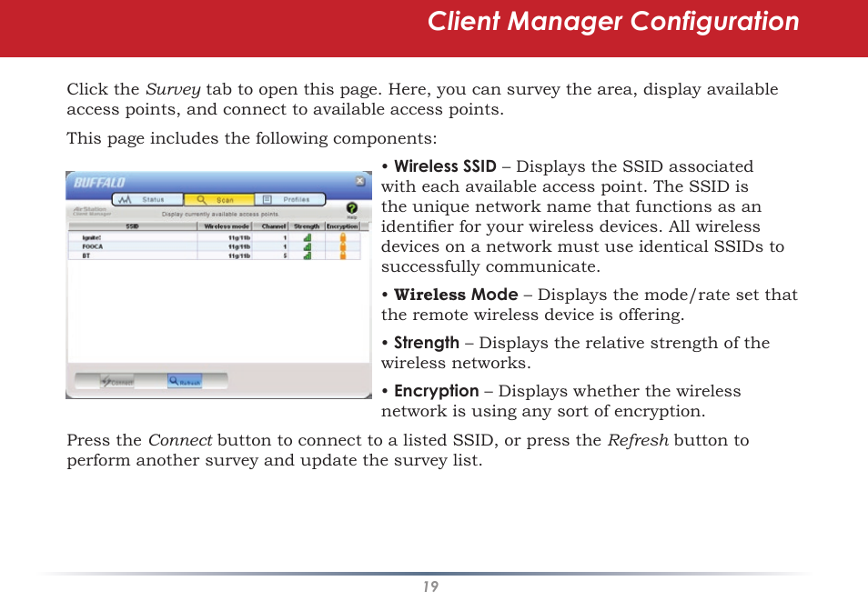Close the Buffalo Client Manager window
Viewport: 868px width, 601px height.
tap(359, 181)
